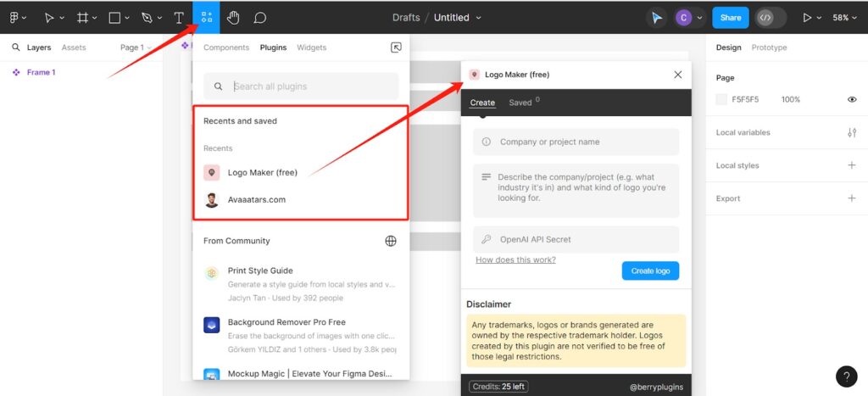Image resolution: width=868 pixels, height=396 pixels.
Task: Click the Create logo button
Action: (650, 271)
